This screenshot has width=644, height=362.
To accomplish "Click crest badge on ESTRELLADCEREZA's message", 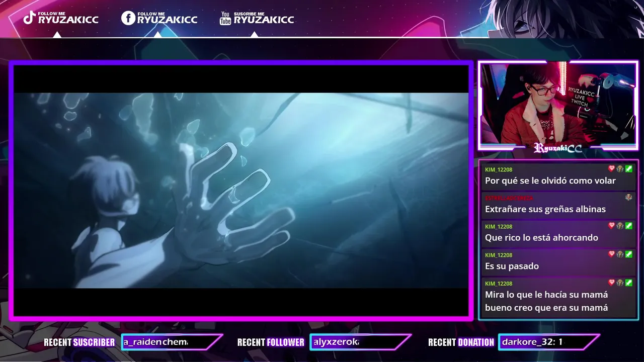I will point(628,198).
